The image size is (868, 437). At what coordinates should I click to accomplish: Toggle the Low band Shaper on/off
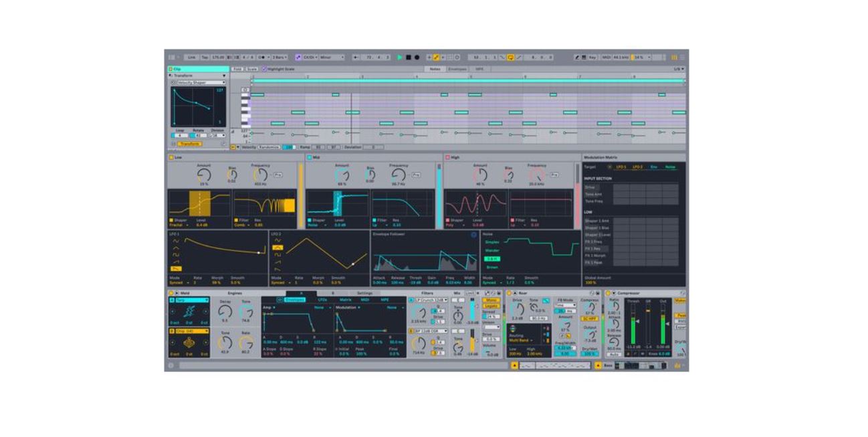(x=171, y=220)
